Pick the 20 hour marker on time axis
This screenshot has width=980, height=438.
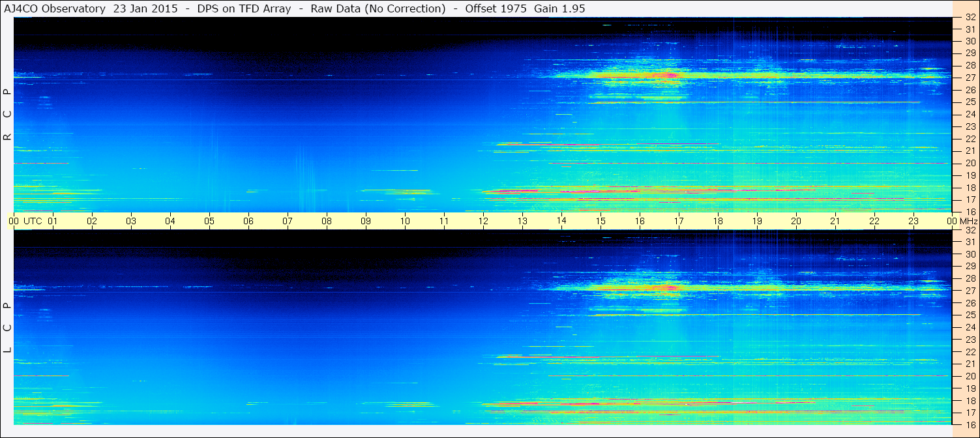click(796, 221)
